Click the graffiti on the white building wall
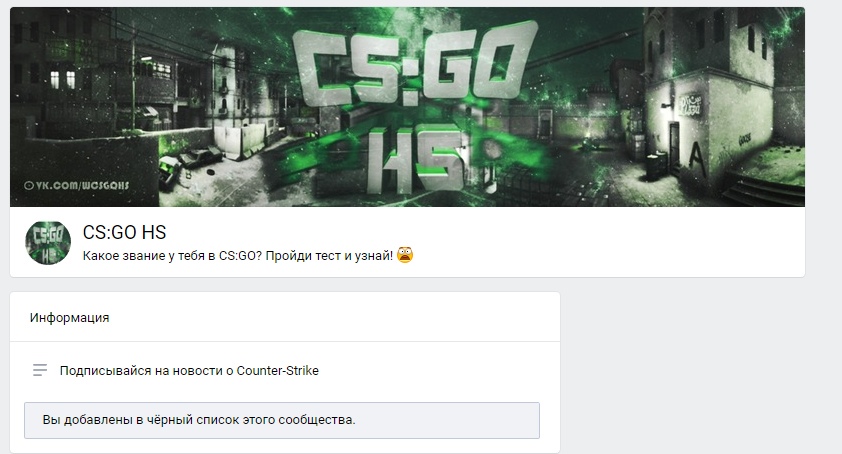Screen dimensions: 842x454 pos(689,105)
